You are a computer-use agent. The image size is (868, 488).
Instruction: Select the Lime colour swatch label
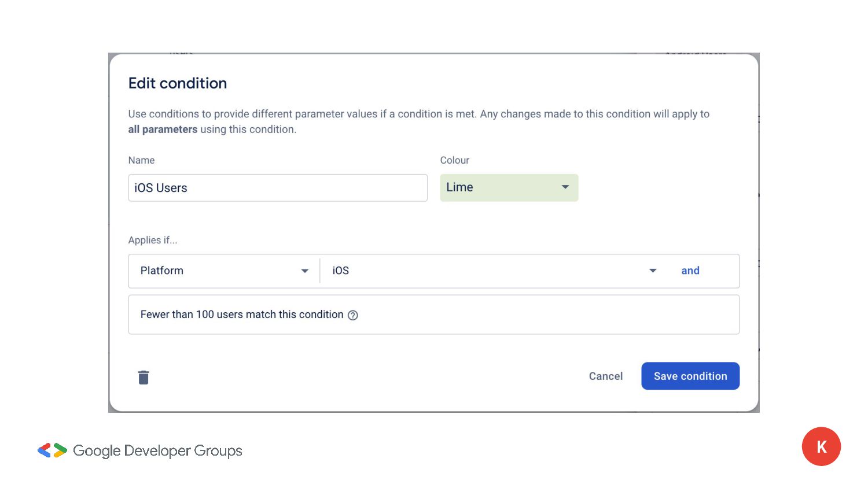460,187
